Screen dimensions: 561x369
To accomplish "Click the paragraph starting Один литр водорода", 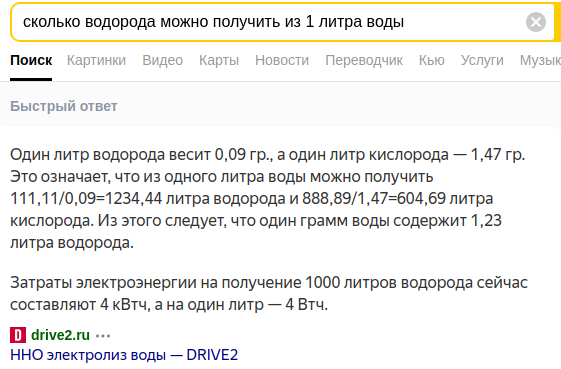I will [267, 199].
